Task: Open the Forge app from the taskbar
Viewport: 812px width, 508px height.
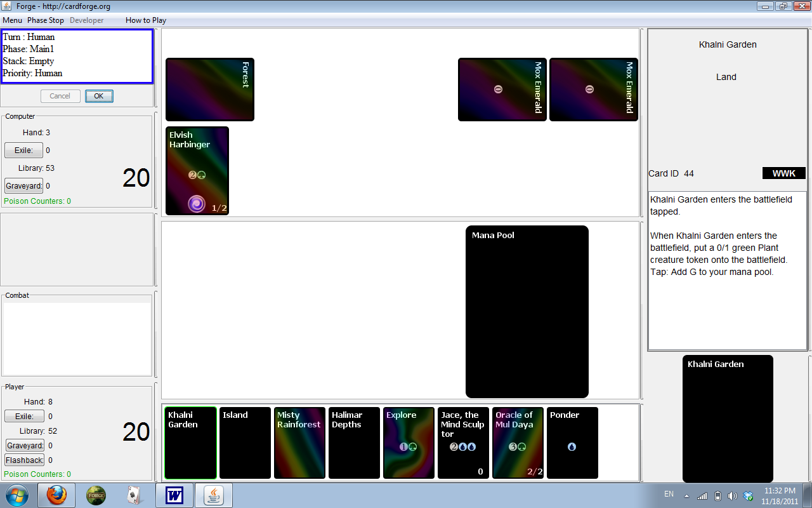Action: click(96, 495)
